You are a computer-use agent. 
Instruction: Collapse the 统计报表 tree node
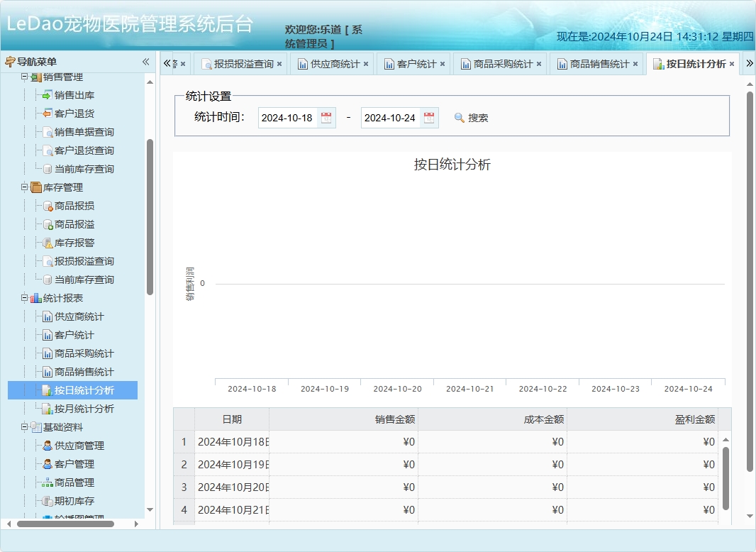pos(23,298)
